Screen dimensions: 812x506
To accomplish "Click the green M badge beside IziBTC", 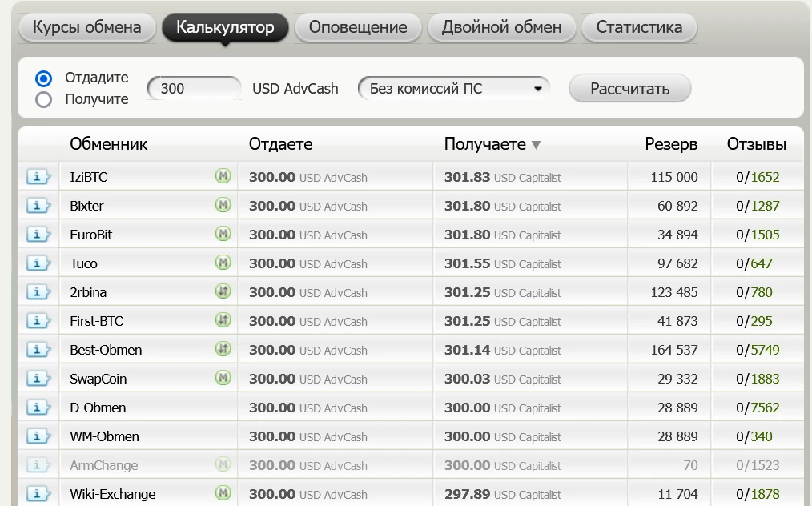I will (223, 176).
